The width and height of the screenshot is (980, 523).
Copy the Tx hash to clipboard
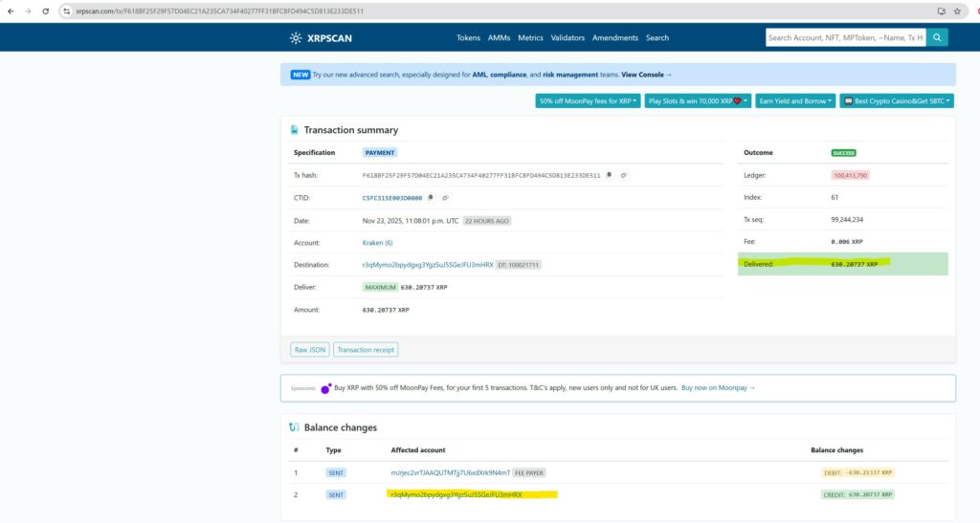pos(610,176)
